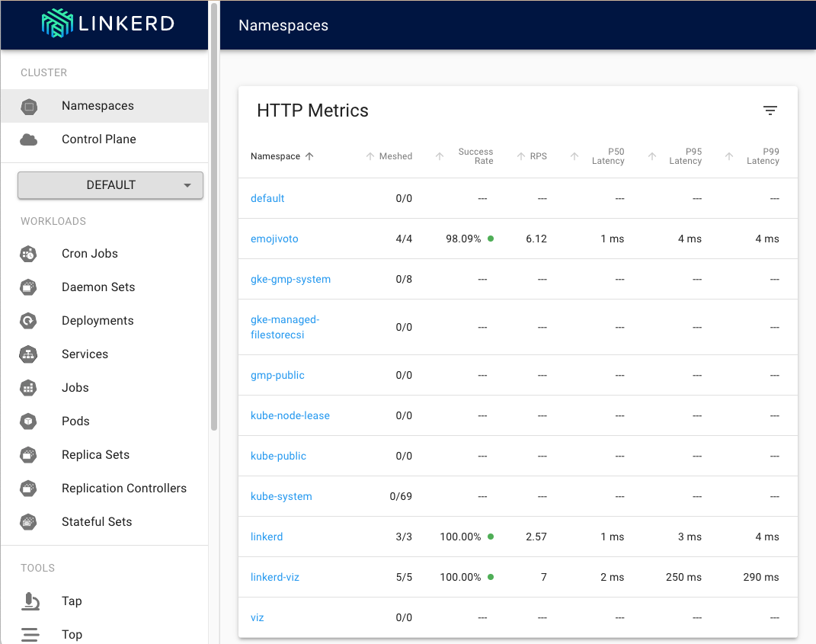Open the linkerd-viz namespace link
The height and width of the screenshot is (644, 816).
coord(275,578)
